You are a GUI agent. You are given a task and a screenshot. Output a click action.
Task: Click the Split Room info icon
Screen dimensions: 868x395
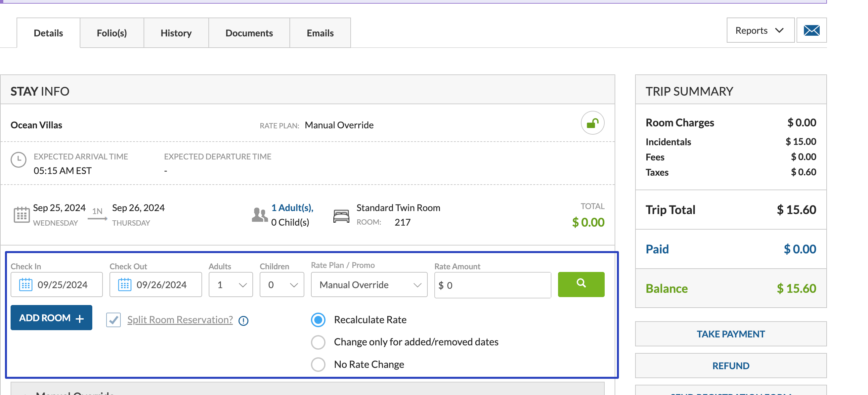click(243, 321)
